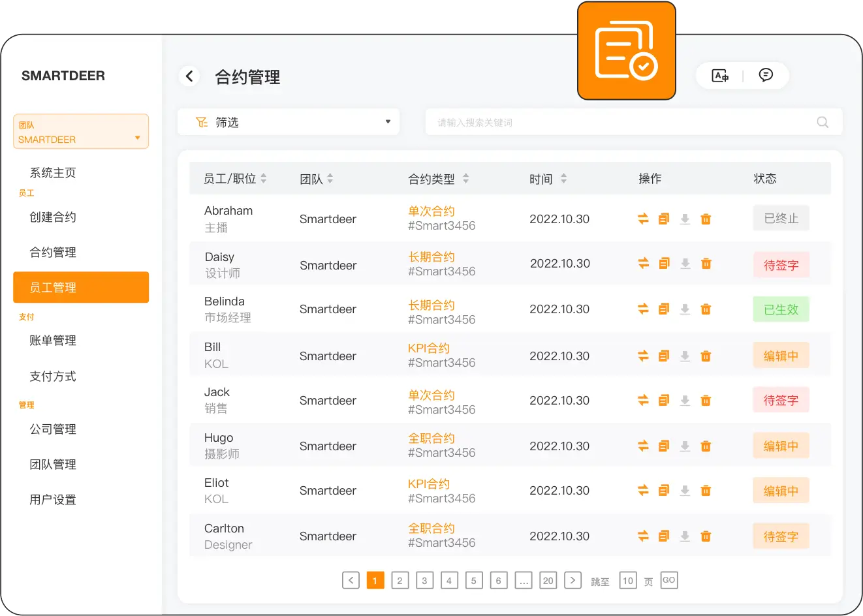Click the filter funnel icon
This screenshot has width=863, height=616.
click(202, 122)
